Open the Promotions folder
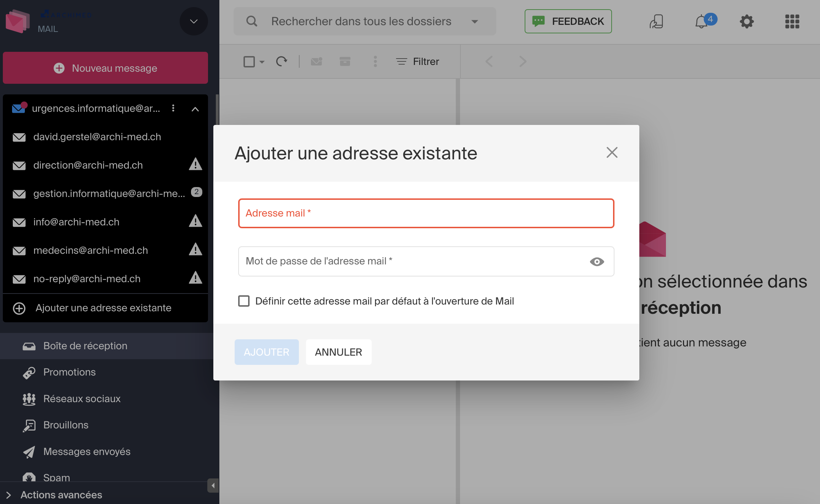This screenshot has width=820, height=504. click(69, 372)
